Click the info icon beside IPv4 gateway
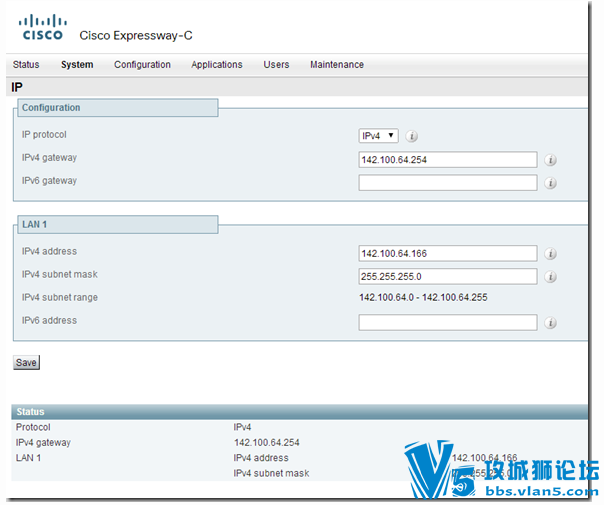This screenshot has height=505, width=604. (x=550, y=160)
